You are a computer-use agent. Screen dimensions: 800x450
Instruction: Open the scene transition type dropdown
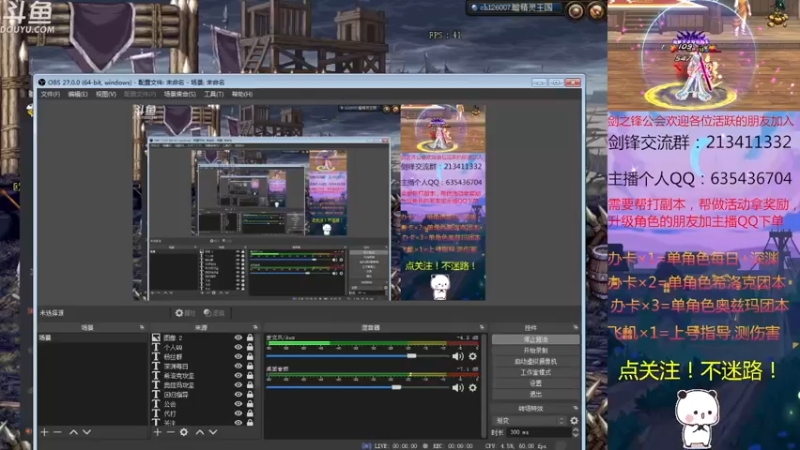529,420
